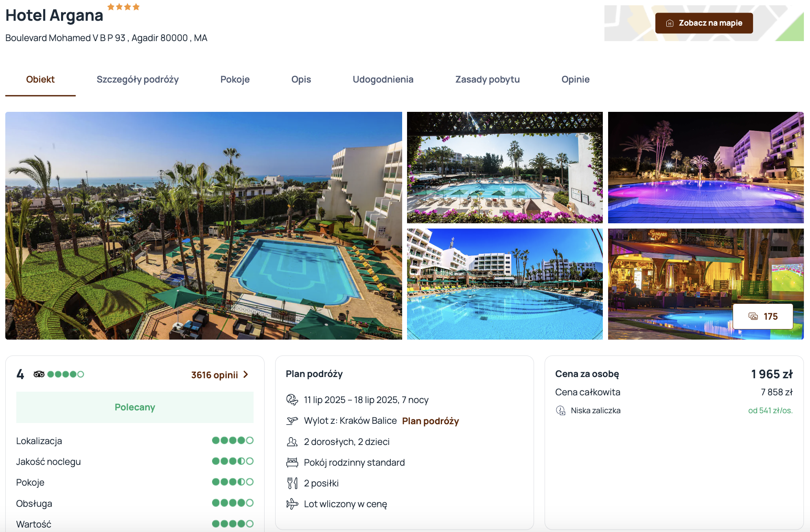Image resolution: width=810 pixels, height=532 pixels.
Task: Click the bed icon for Pokój rodzinny
Action: click(x=292, y=462)
